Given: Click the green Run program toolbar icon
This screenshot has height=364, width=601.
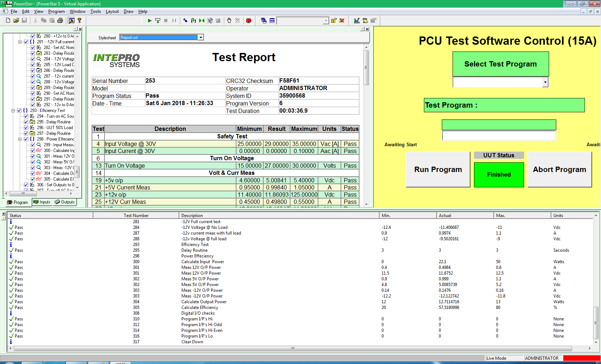Looking at the screenshot, I should (150, 20).
